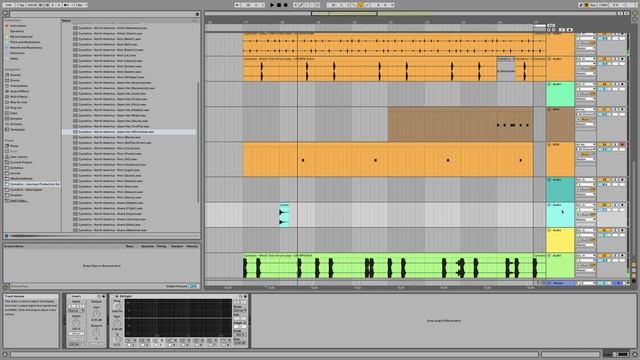Open Drums category in browser
This screenshot has width=640, height=360.
pyautogui.click(x=15, y=80)
